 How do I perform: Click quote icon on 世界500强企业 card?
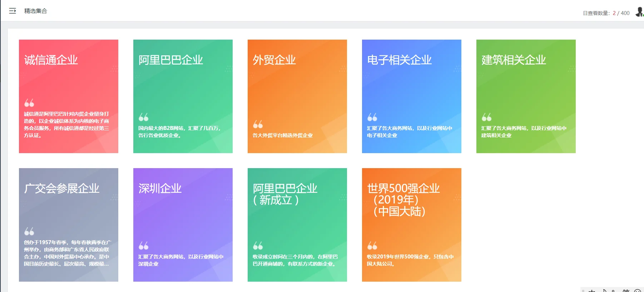click(x=372, y=246)
